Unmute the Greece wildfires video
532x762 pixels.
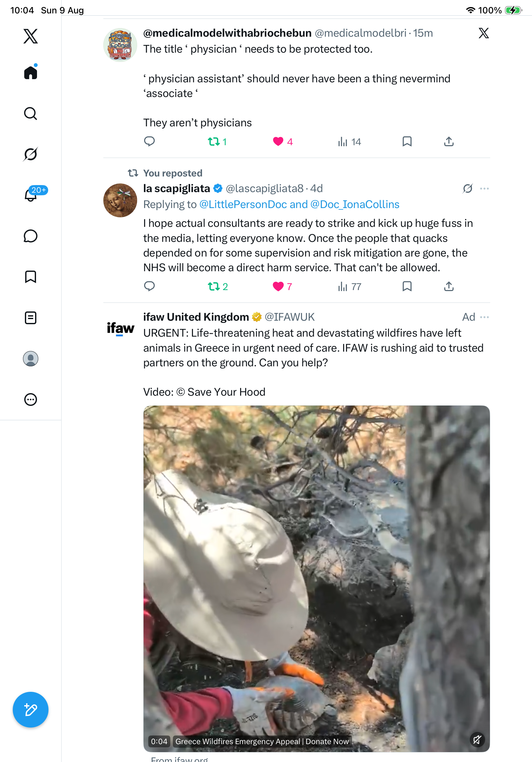[x=477, y=739]
